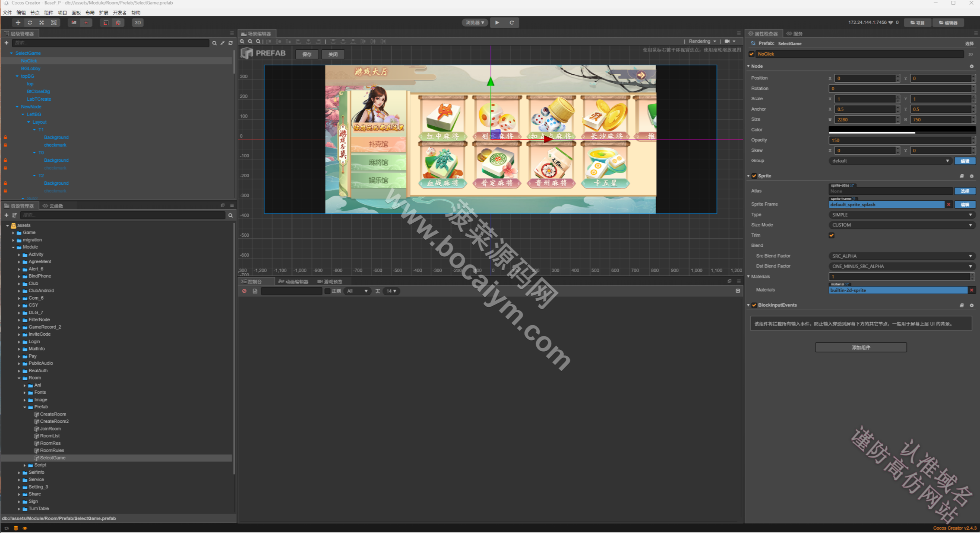
Task: Toggle the BlockInputEvents component checkbox
Action: (754, 305)
